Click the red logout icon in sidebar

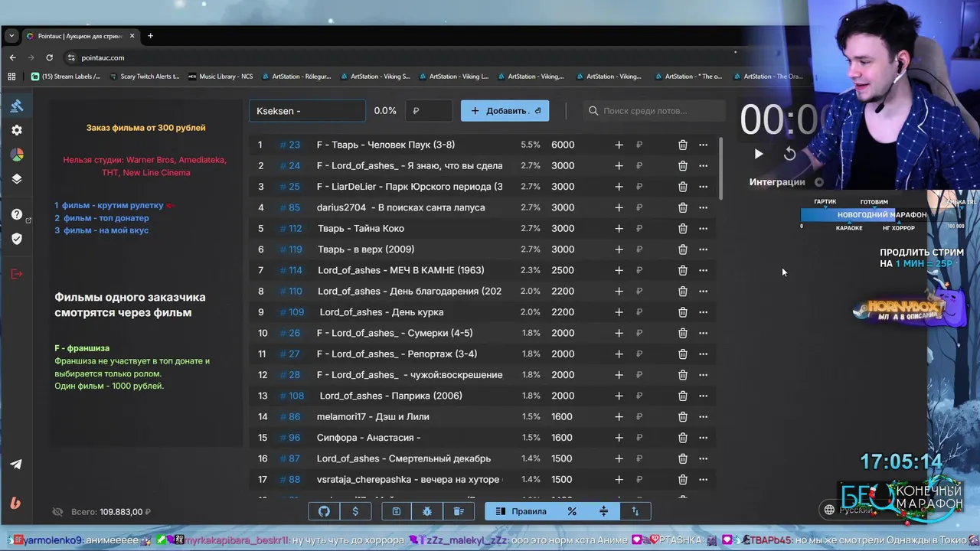click(x=17, y=274)
